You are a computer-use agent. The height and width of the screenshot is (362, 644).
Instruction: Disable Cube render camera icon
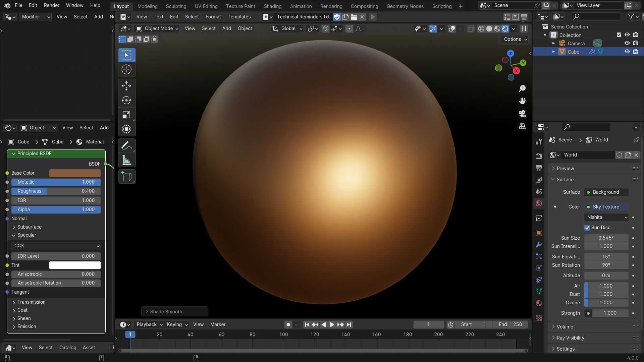click(636, 52)
